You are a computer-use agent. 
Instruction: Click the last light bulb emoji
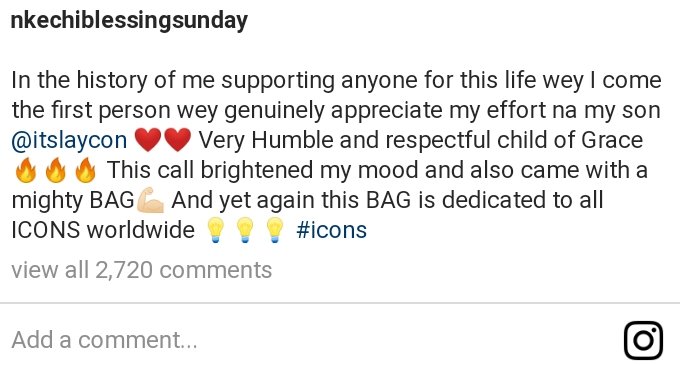[x=274, y=230]
